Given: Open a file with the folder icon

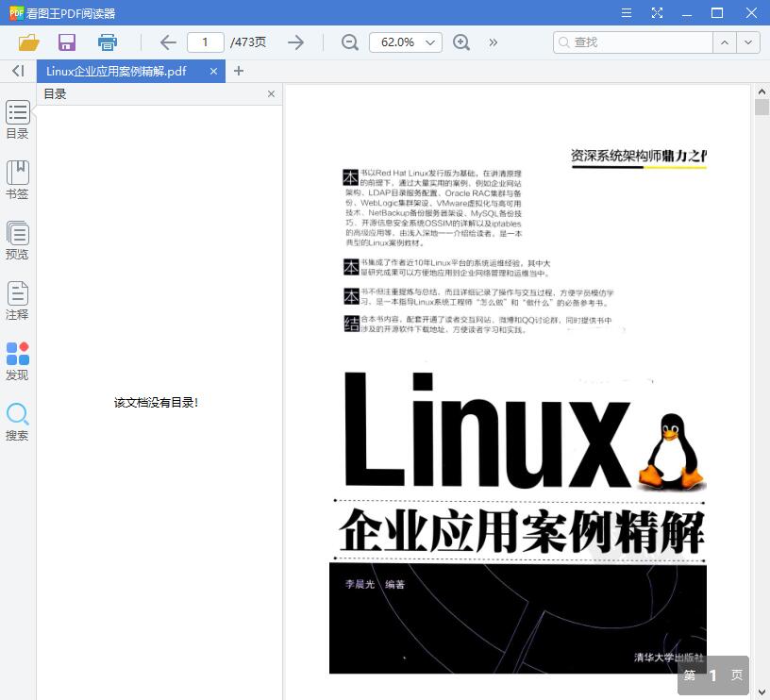Looking at the screenshot, I should pos(29,42).
